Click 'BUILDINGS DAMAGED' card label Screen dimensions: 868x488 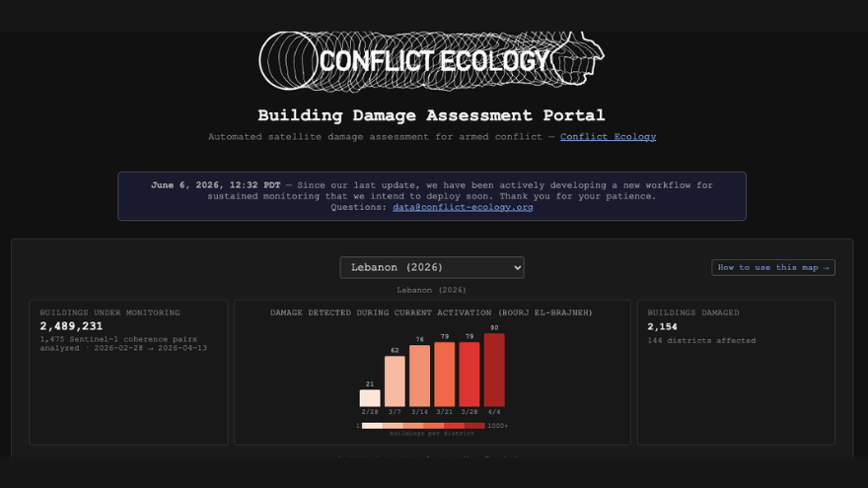[x=693, y=313]
